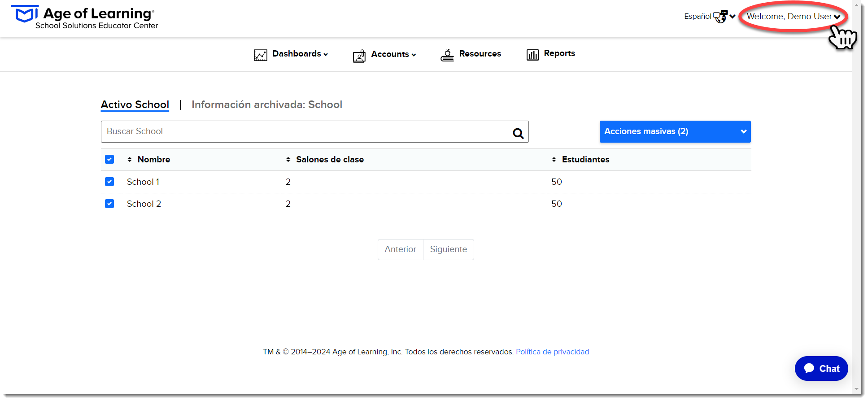Click the Age of Learning logo
Screen dimensions: 868x401
tap(84, 17)
